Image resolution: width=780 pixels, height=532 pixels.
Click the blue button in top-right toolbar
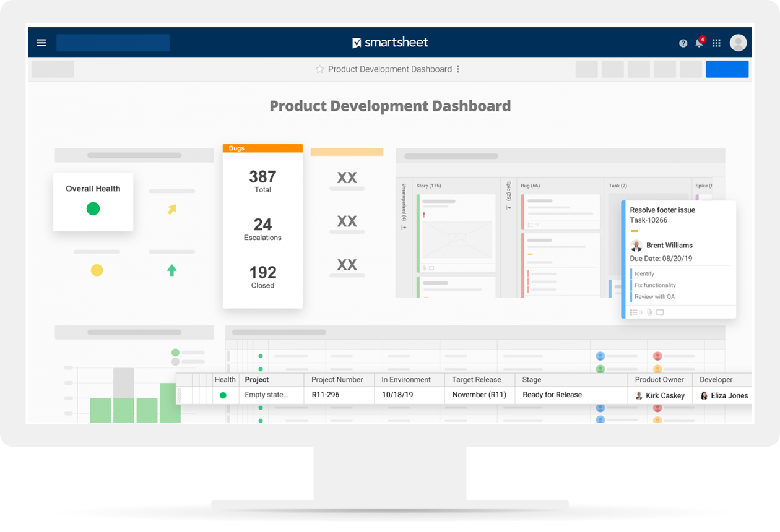727,69
